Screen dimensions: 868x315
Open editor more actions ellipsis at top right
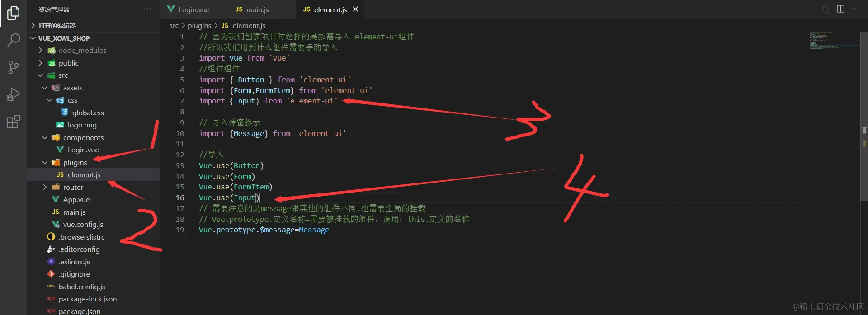pyautogui.click(x=855, y=9)
